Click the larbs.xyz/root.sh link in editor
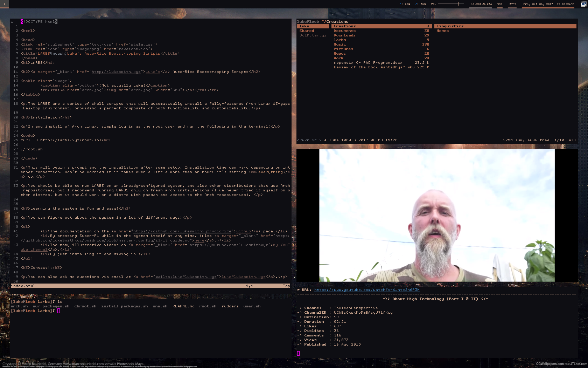 point(69,140)
